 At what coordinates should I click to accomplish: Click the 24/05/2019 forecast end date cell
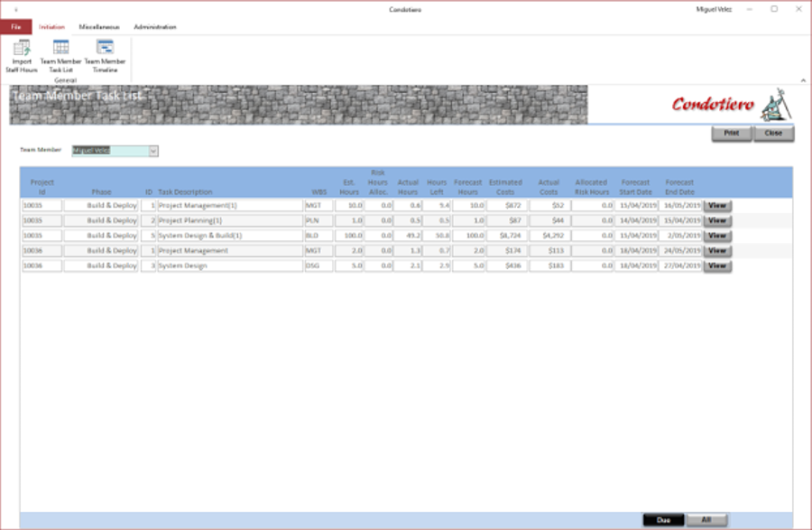(x=680, y=251)
